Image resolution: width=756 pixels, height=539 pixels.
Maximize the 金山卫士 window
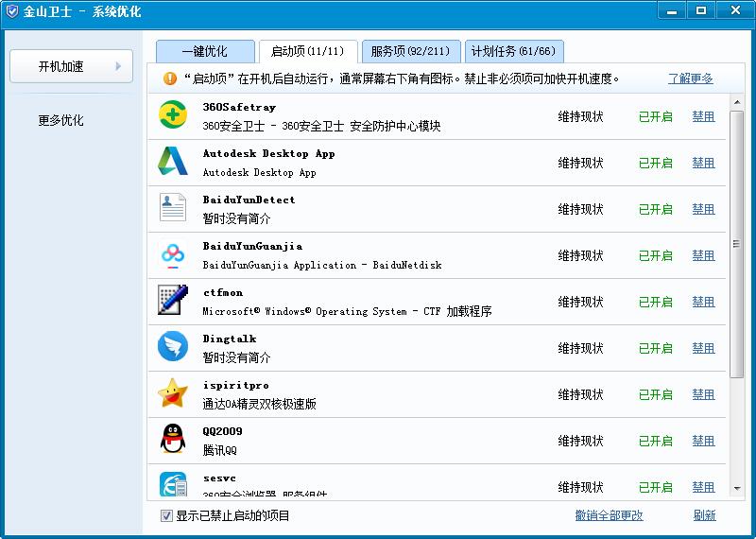point(701,10)
